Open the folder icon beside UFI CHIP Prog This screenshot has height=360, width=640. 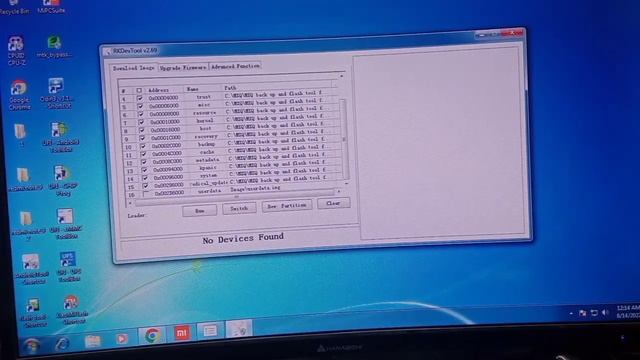click(x=24, y=179)
